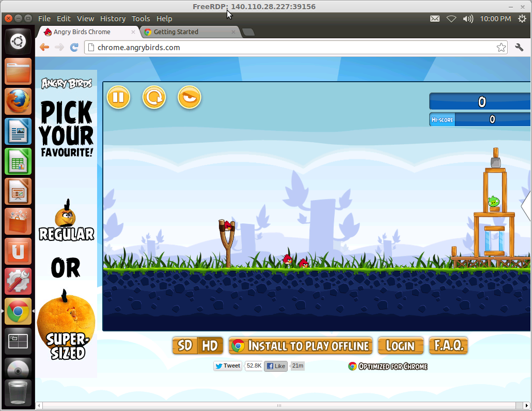532x411 pixels.
Task: Click the green pig in the tower
Action: pos(494,202)
